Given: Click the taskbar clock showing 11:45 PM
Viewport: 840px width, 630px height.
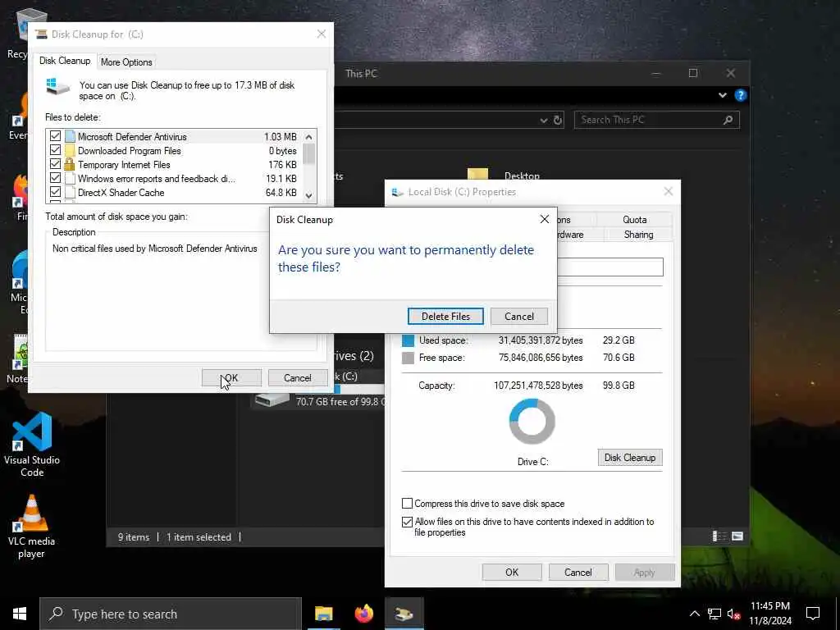Looking at the screenshot, I should 769,614.
